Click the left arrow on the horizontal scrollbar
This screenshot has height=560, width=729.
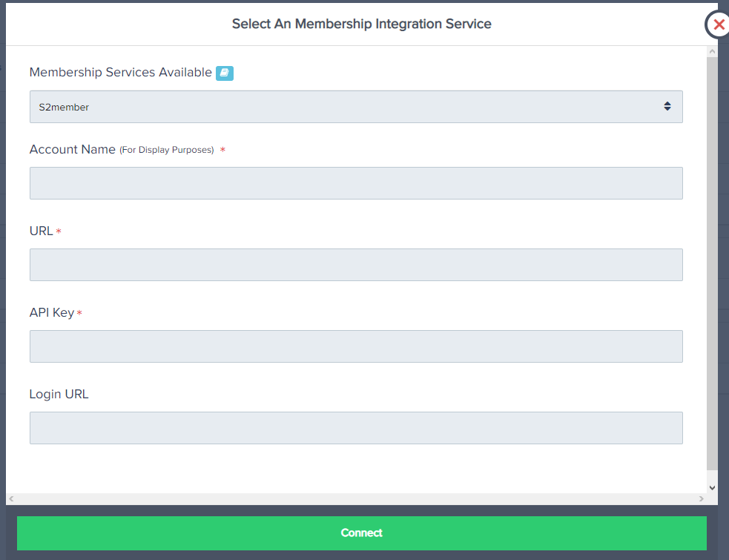click(11, 499)
